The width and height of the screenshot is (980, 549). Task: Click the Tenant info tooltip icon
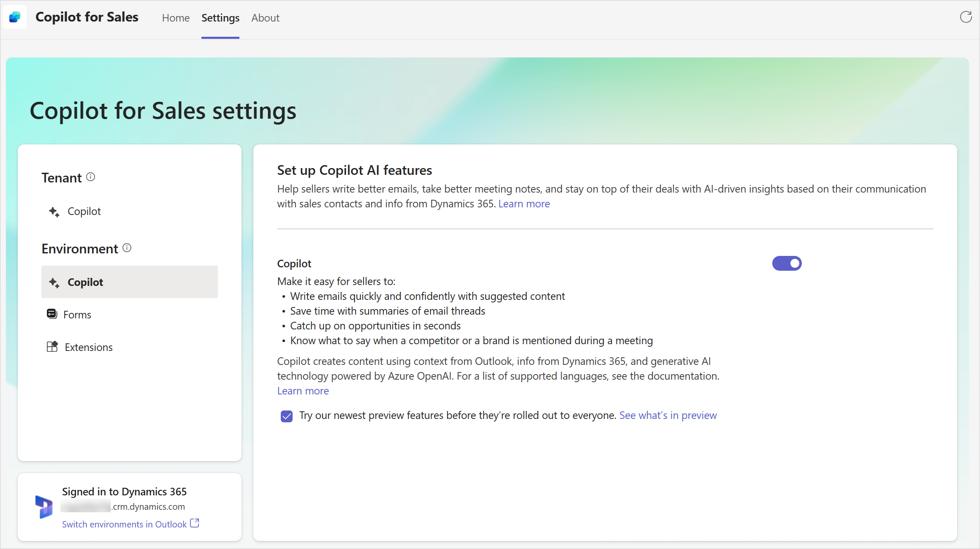[91, 177]
